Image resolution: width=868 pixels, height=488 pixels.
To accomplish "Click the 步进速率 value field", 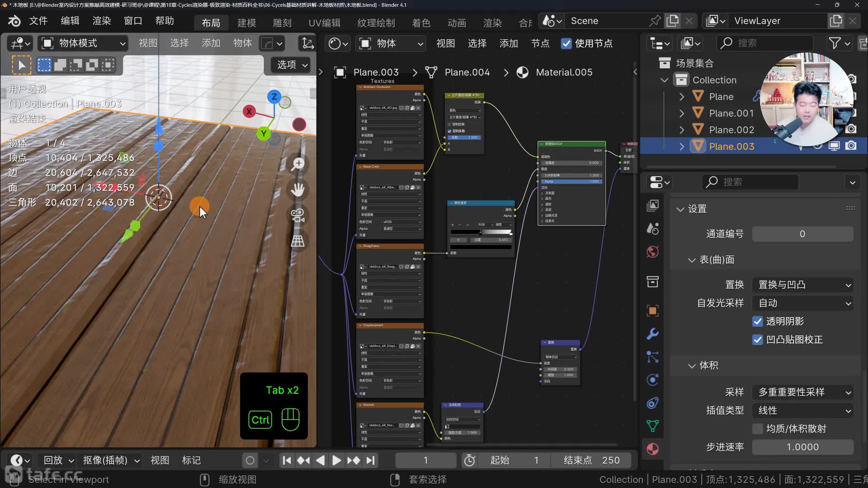I will pyautogui.click(x=802, y=447).
